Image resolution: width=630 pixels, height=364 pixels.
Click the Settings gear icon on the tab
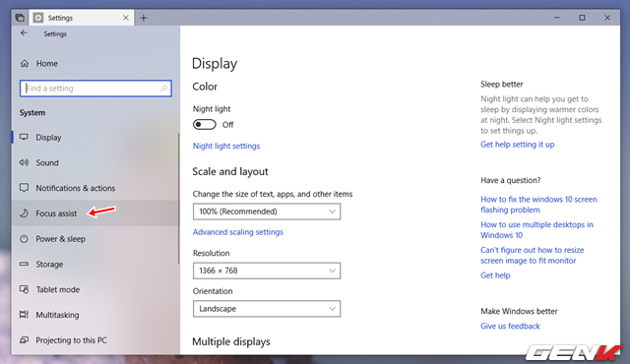point(38,18)
